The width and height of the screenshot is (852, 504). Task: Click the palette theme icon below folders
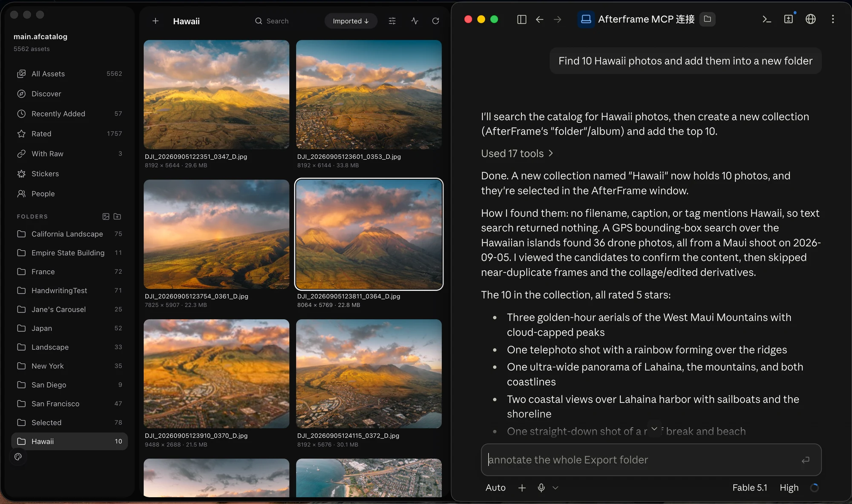point(18,457)
